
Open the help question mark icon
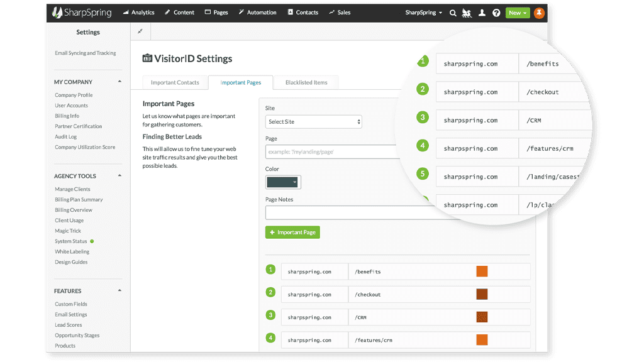[x=496, y=13]
